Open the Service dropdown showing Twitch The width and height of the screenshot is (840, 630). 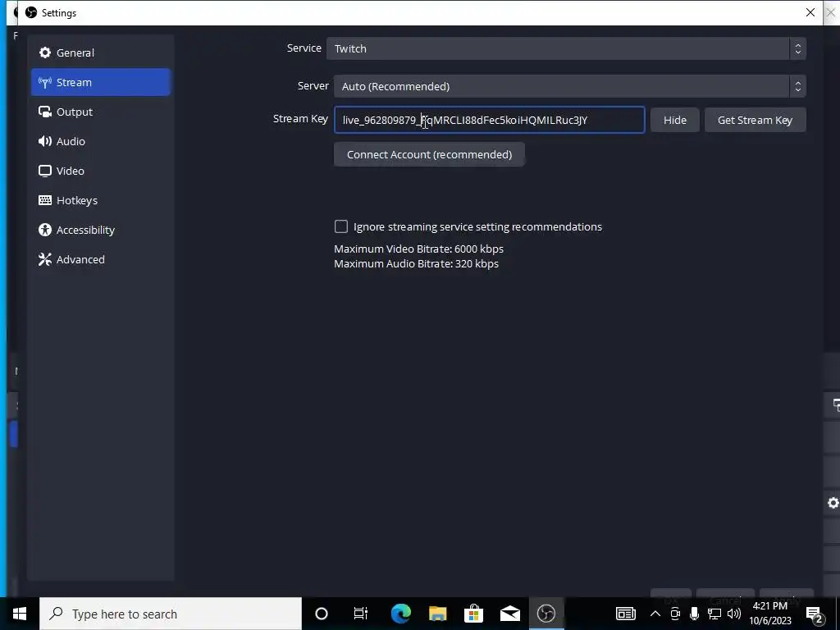point(566,48)
